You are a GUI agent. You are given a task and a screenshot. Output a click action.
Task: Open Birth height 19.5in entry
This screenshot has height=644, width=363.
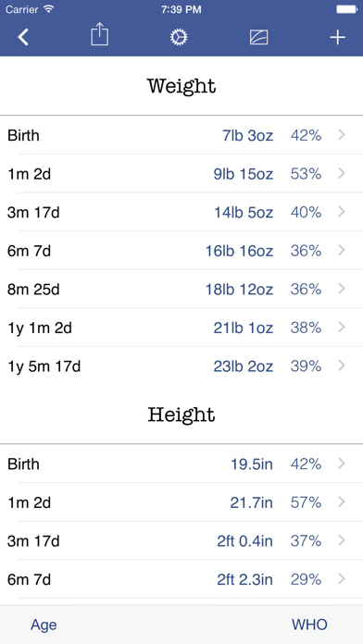point(181,464)
